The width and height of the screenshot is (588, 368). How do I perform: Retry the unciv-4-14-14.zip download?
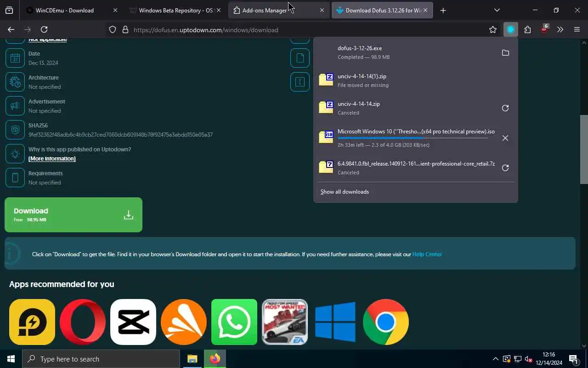(505, 108)
